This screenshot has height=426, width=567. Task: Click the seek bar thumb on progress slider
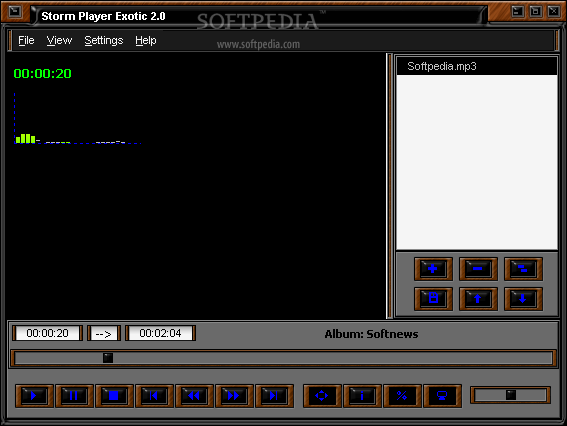[x=108, y=358]
